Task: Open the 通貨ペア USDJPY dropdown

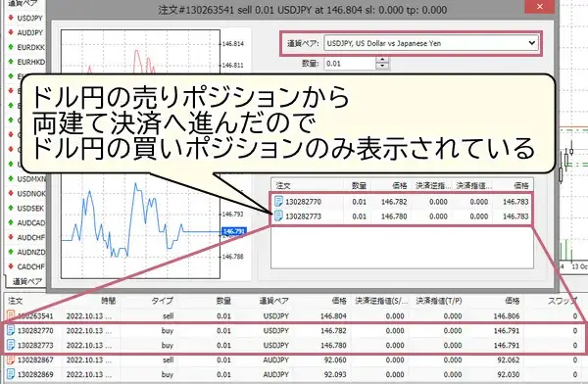Action: tap(431, 43)
